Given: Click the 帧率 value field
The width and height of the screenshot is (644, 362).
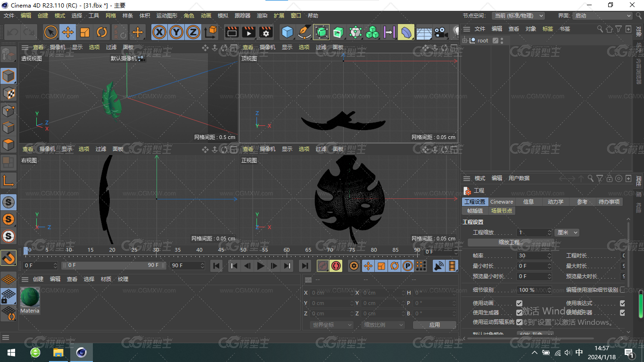Looking at the screenshot, I should pos(534,255).
